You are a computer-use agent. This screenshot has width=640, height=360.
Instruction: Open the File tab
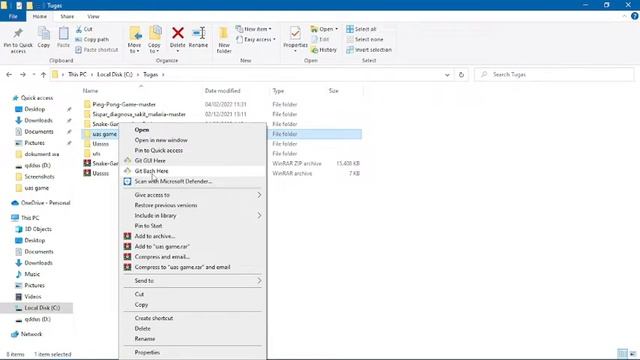click(x=13, y=16)
